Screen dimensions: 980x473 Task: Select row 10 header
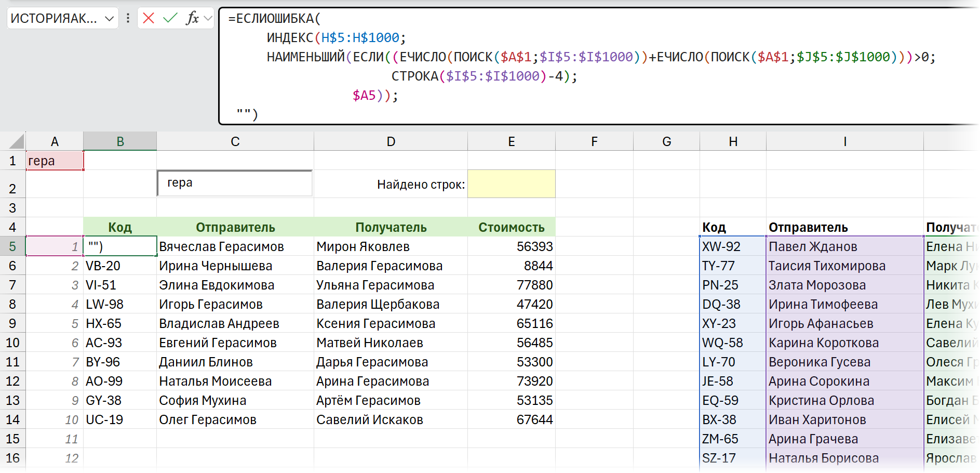tap(12, 343)
